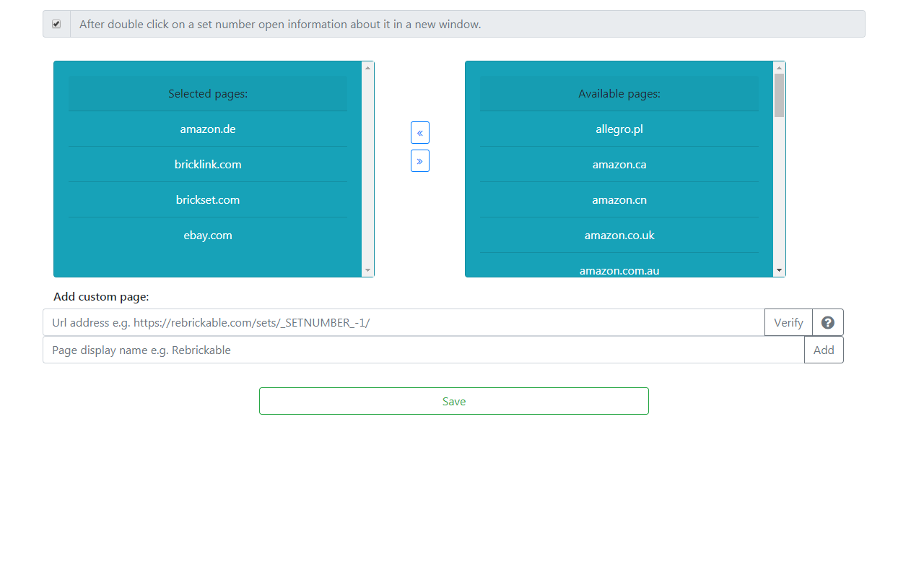924x578 pixels.
Task: Select amazon.co.uk in Available pages
Action: [619, 236]
